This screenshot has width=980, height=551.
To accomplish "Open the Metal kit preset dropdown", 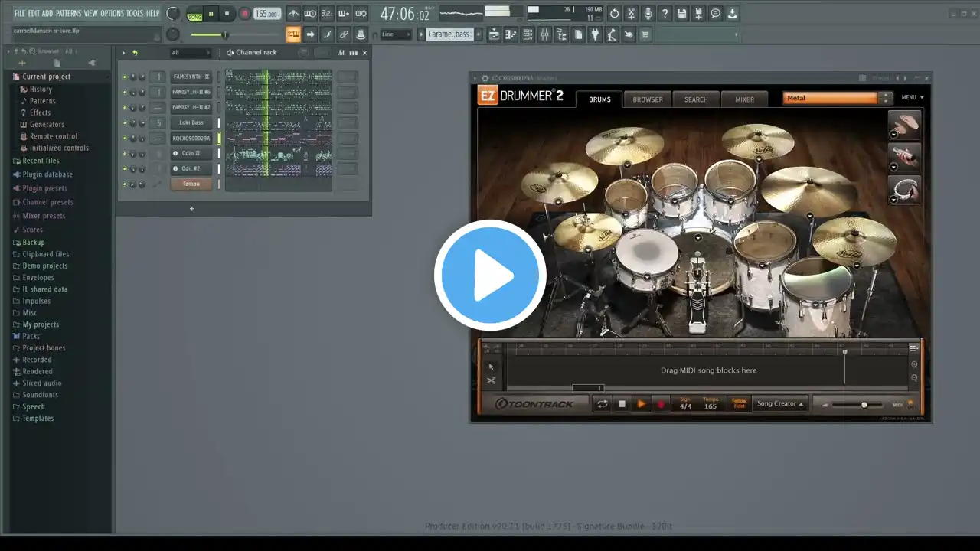I will [837, 98].
